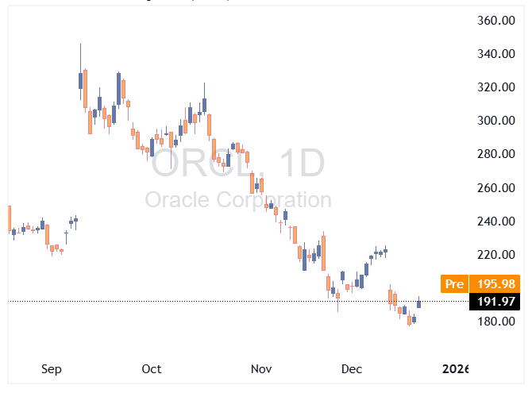Select the Nov marker on time axis
Screen dimensions: 532x393
point(261,369)
